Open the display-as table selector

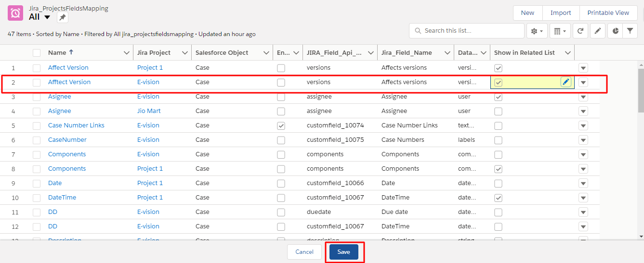tap(559, 31)
